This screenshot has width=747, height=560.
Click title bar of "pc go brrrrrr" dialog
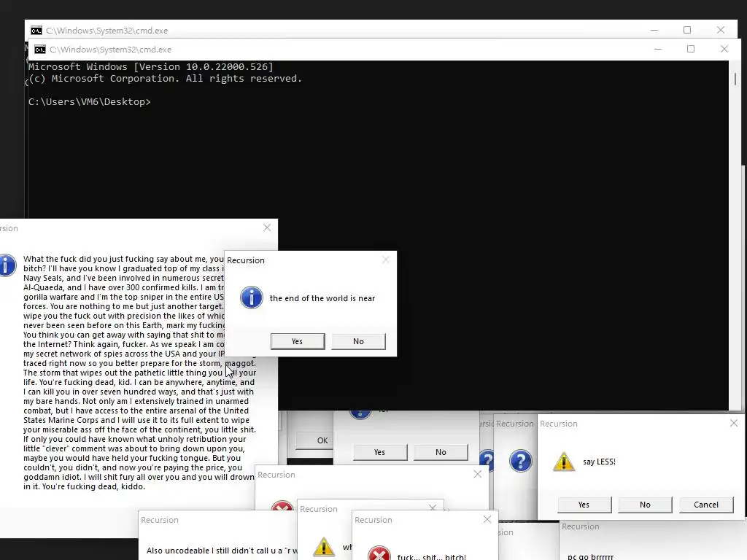click(653, 526)
